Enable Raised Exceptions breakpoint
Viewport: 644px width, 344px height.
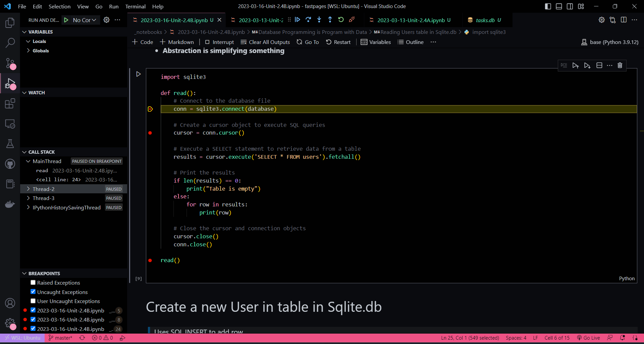(33, 283)
